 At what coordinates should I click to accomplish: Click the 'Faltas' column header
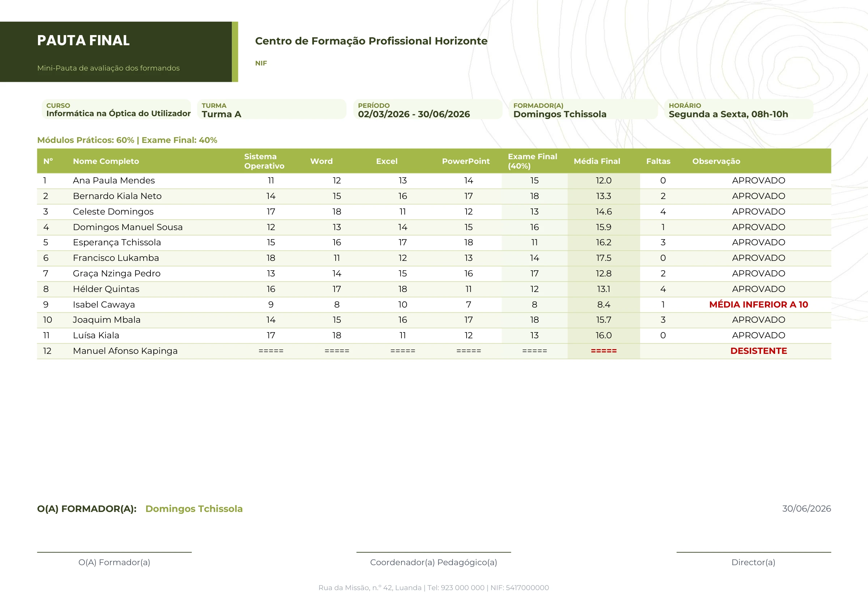click(658, 161)
